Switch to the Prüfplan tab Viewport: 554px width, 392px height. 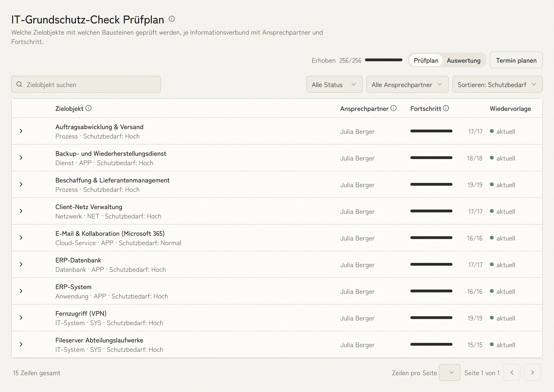coord(426,60)
